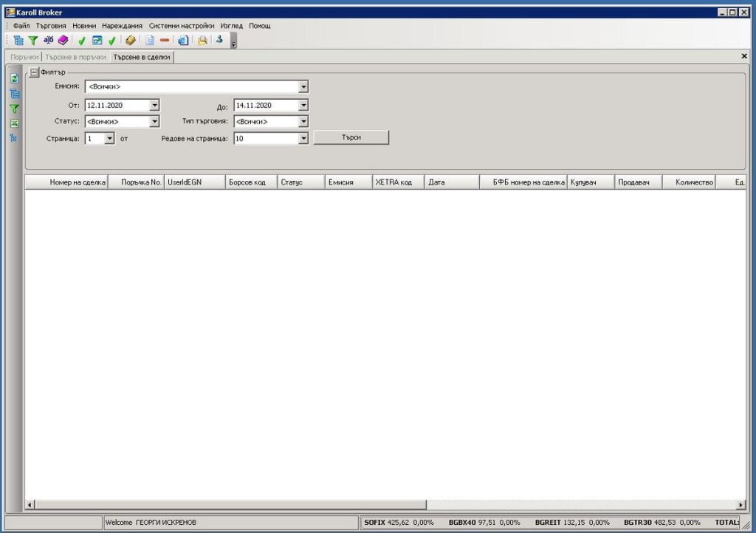Open the Търговия menu

[x=51, y=26]
